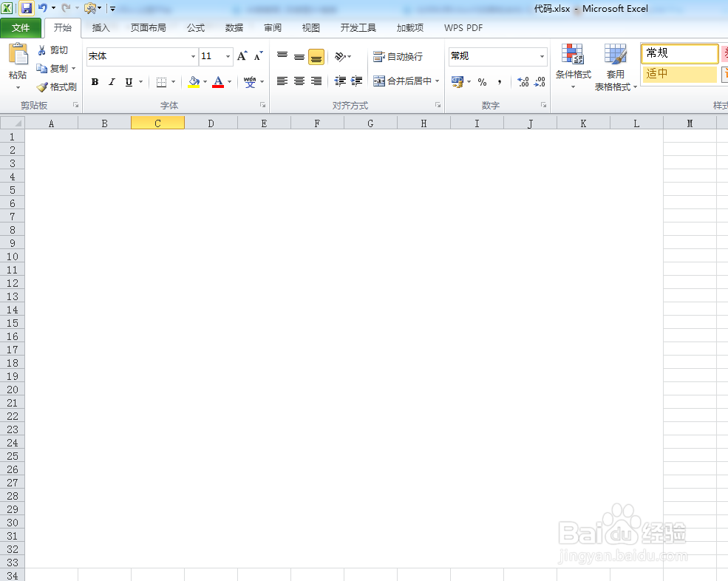Open Format as Table 套用表格格式
728x581 pixels.
(616, 67)
